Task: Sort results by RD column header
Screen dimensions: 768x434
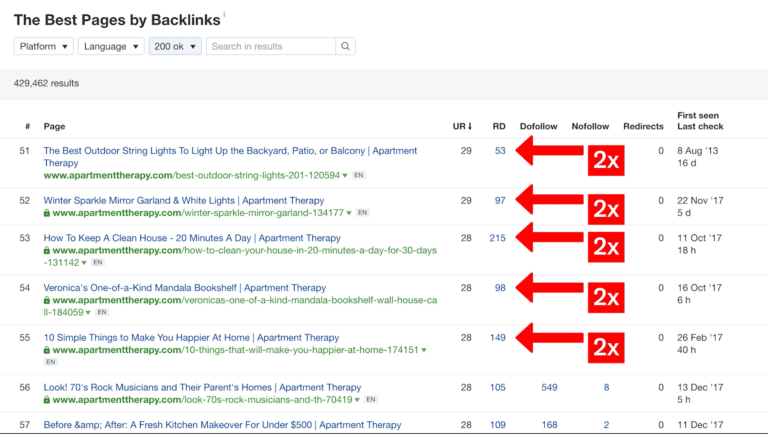Action: click(499, 127)
